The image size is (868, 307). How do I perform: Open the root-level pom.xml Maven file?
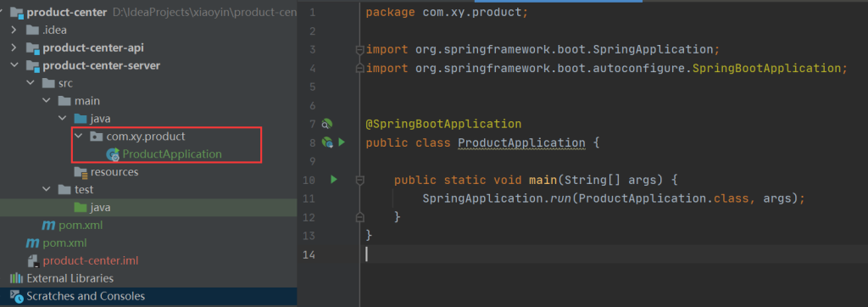(56, 243)
